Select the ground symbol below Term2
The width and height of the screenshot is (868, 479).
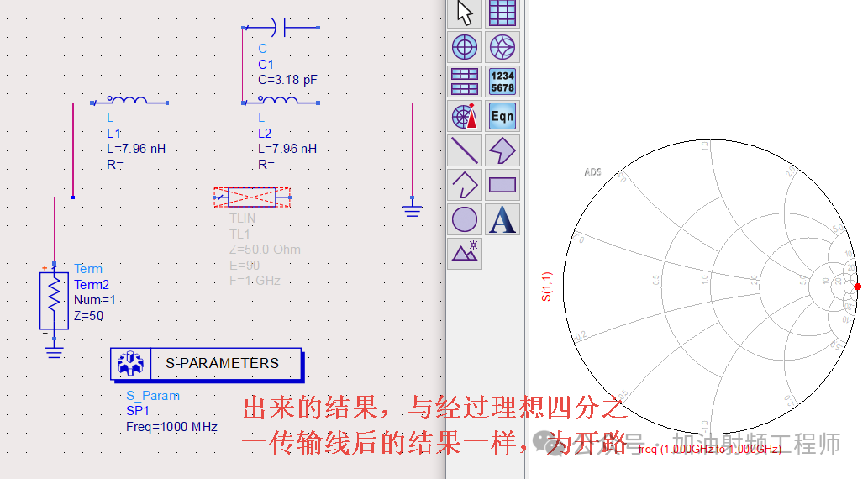coord(54,348)
